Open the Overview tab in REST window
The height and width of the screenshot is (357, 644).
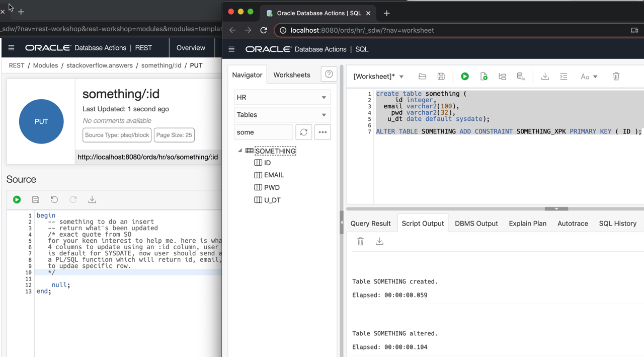(x=191, y=48)
